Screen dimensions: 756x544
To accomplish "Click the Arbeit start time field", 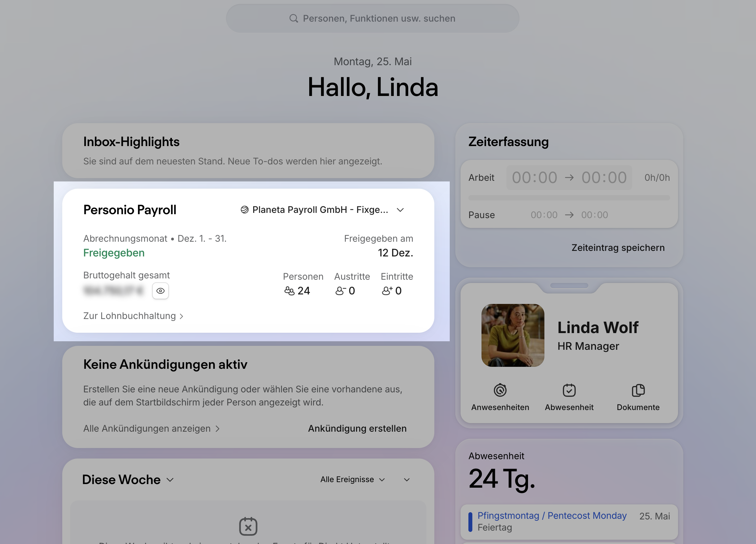I will 534,178.
